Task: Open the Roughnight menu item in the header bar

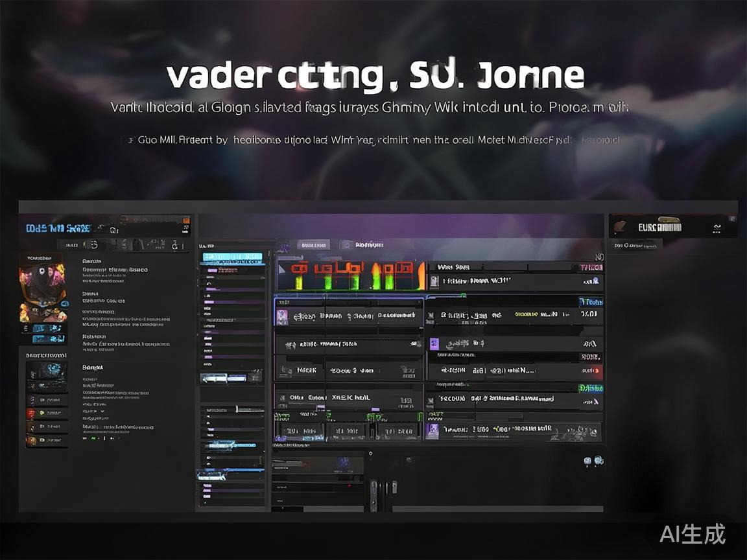Action: [369, 245]
